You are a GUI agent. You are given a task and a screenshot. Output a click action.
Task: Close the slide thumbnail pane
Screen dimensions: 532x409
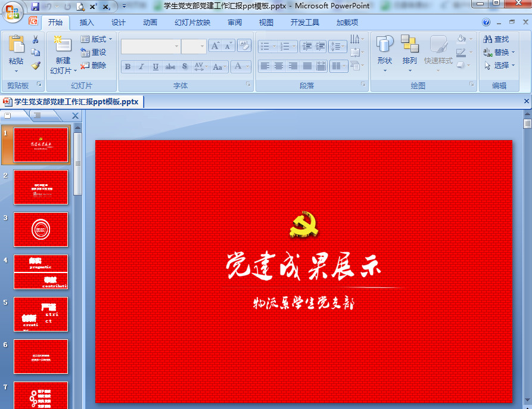pyautogui.click(x=75, y=116)
